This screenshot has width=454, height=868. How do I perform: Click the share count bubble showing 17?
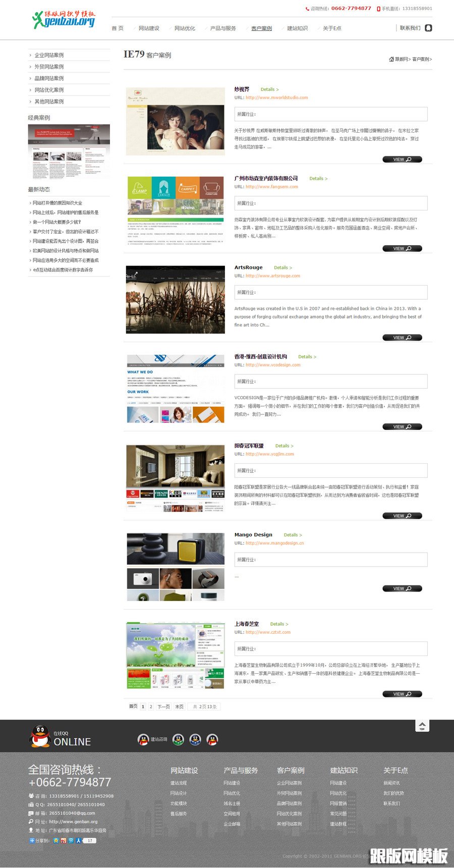(89, 840)
